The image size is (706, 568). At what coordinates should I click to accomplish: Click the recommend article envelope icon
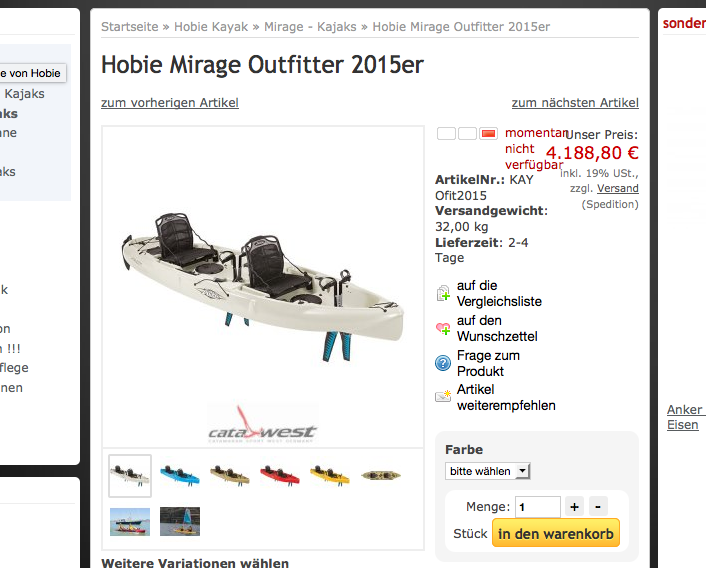(x=443, y=396)
